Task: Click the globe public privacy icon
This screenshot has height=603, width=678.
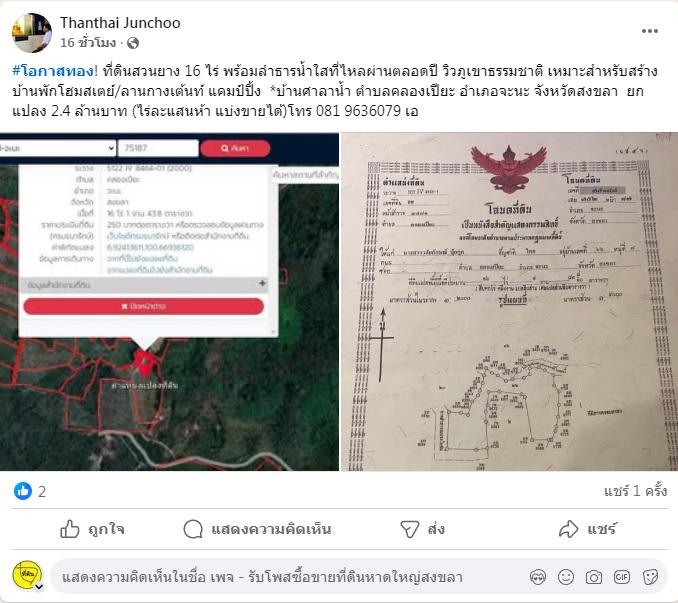Action: (133, 43)
